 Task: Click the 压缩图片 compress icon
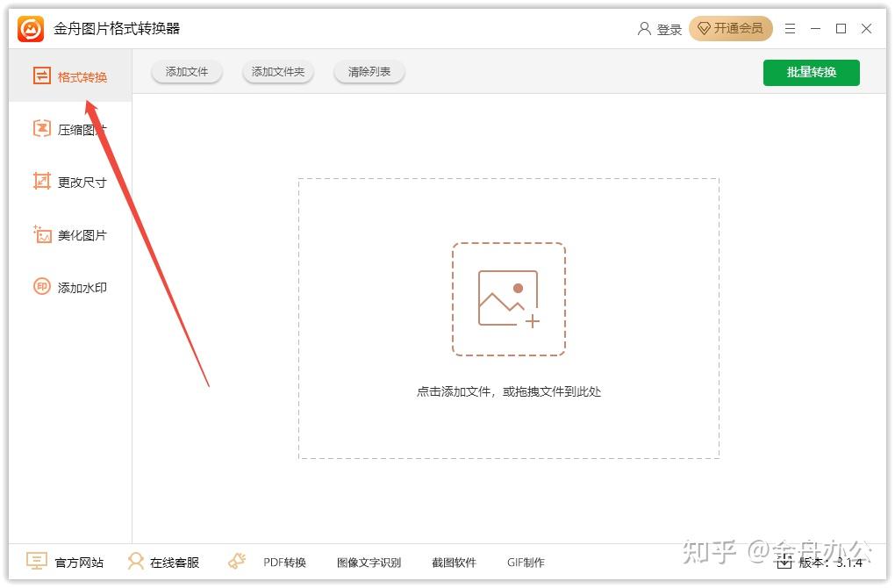(41, 128)
